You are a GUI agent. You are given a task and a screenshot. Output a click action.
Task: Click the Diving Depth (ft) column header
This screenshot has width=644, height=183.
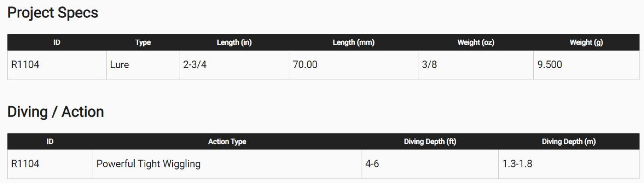430,142
